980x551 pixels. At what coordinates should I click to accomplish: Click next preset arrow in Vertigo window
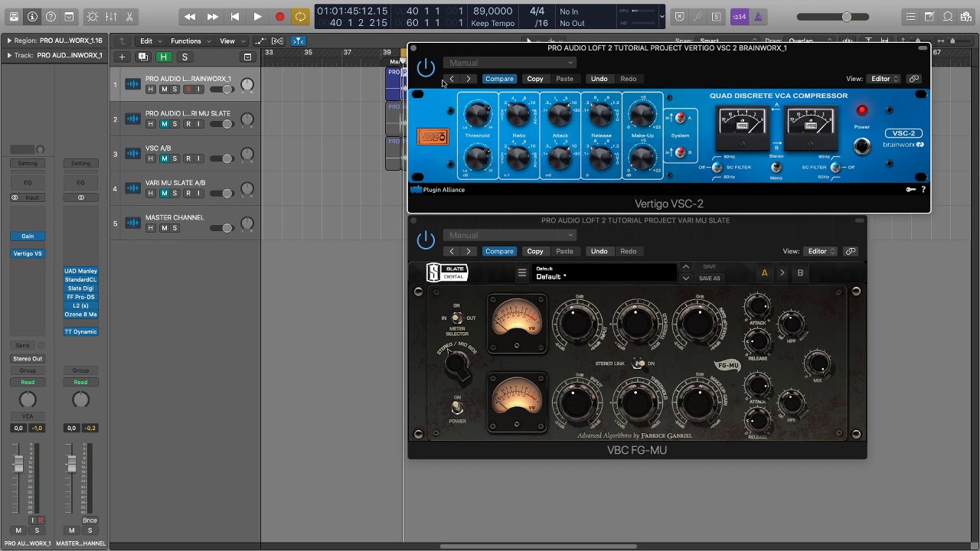coord(468,79)
